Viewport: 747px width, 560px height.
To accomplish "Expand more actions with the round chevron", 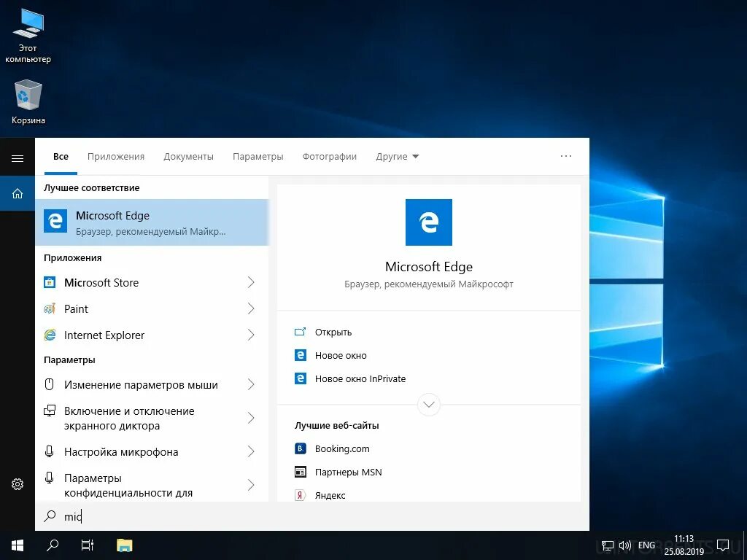I will click(429, 405).
